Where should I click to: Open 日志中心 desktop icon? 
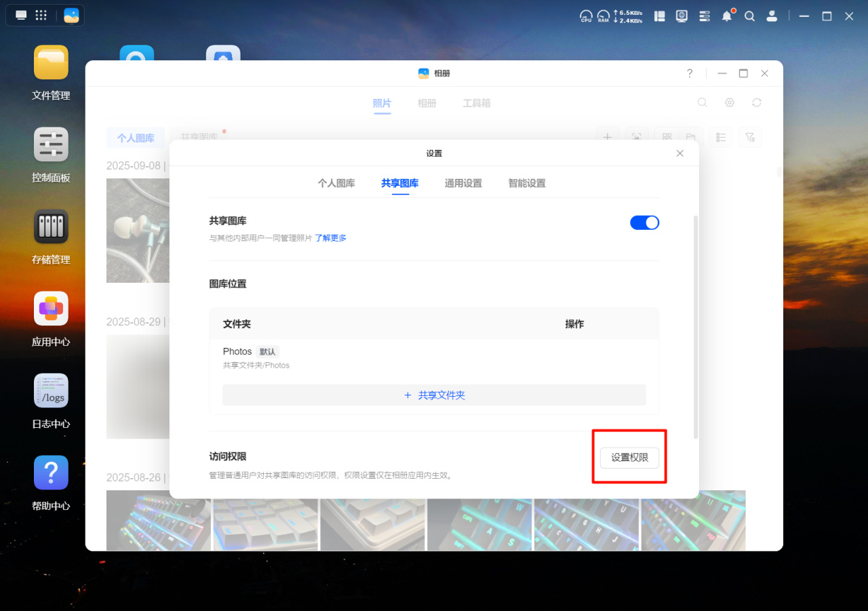pos(51,391)
